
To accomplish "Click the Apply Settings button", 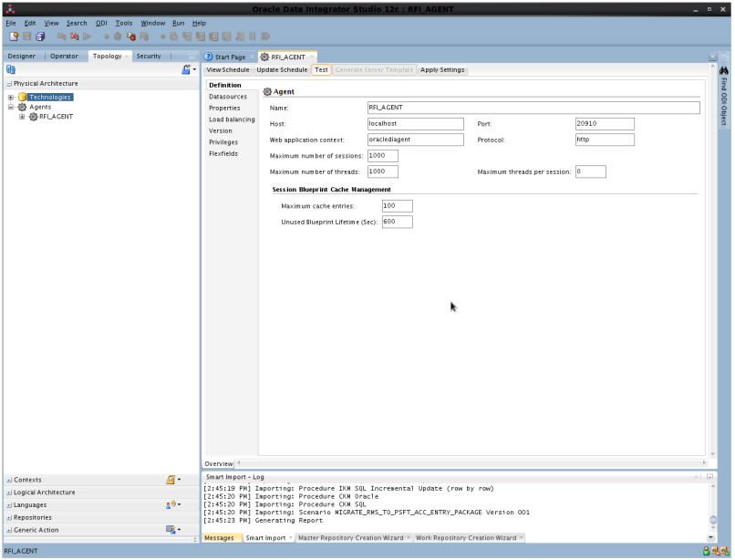I will pyautogui.click(x=442, y=70).
